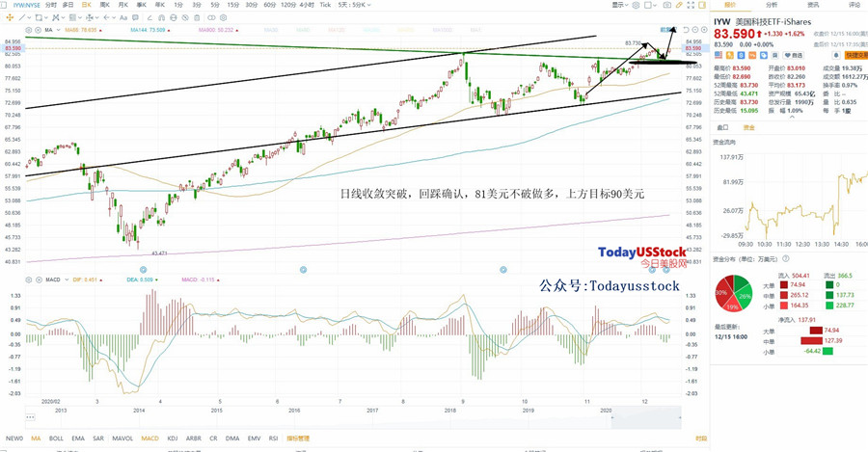This screenshot has width=868, height=452.
Task: Take a chart screenshot with camera icon
Action: (667, 5)
